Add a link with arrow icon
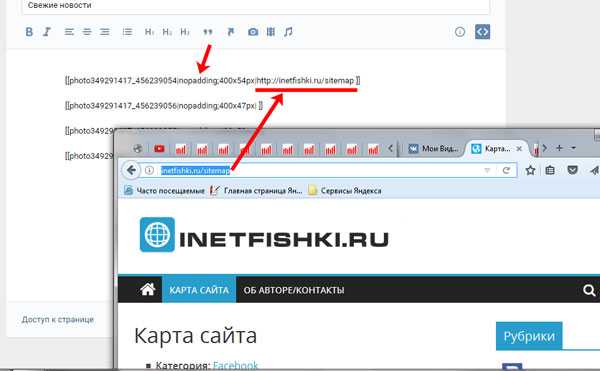 230,32
